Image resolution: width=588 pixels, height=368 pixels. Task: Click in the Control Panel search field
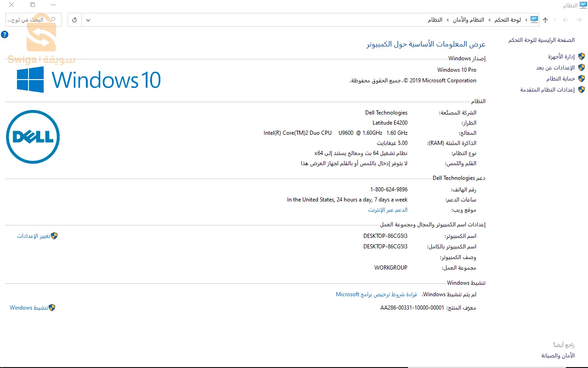coord(34,20)
